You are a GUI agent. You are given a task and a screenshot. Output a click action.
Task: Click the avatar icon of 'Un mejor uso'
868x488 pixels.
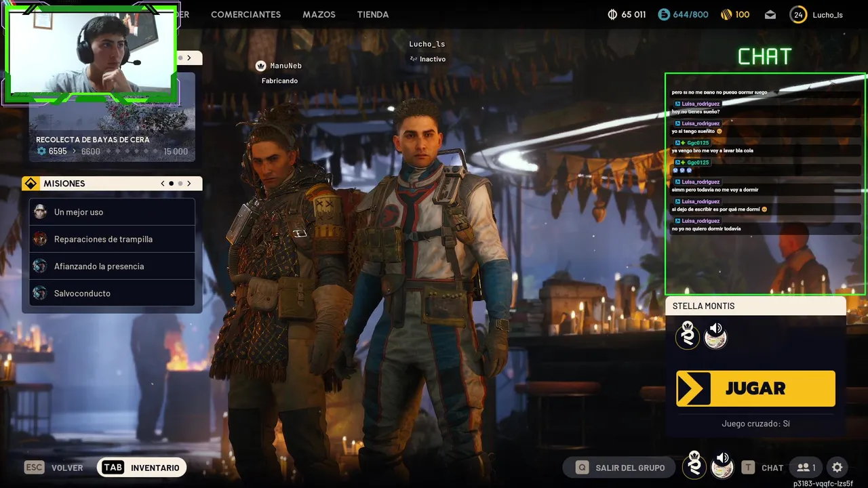coord(40,211)
